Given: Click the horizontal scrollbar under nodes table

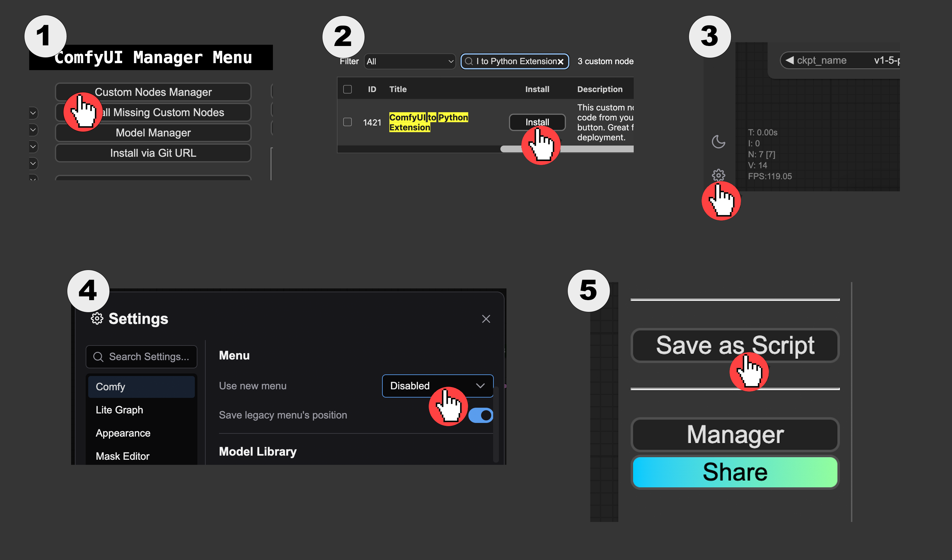Looking at the screenshot, I should 567,149.
